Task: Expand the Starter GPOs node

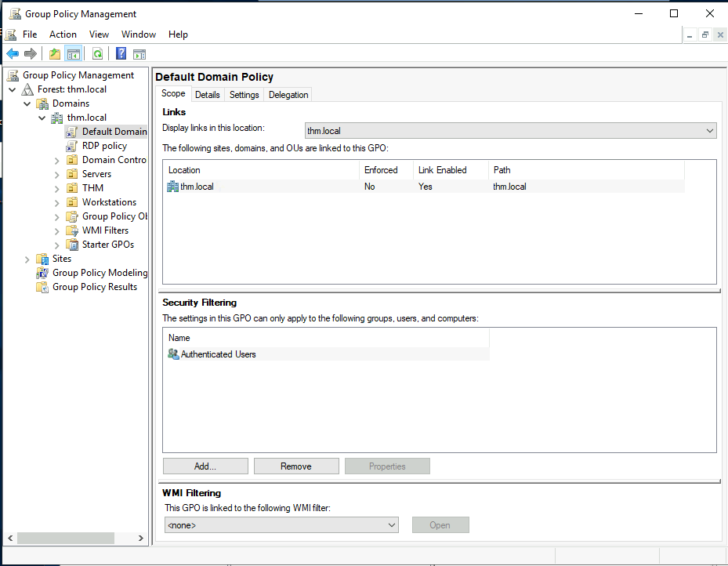Action: pos(57,245)
